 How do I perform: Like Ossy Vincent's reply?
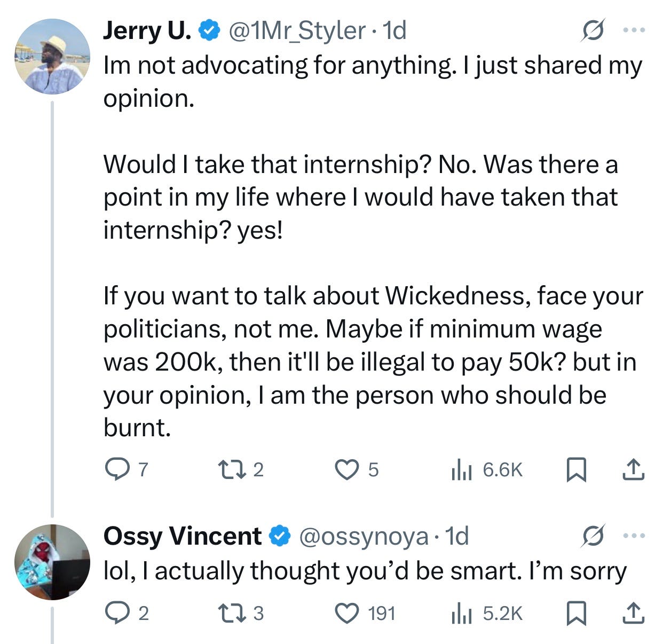coord(345,613)
